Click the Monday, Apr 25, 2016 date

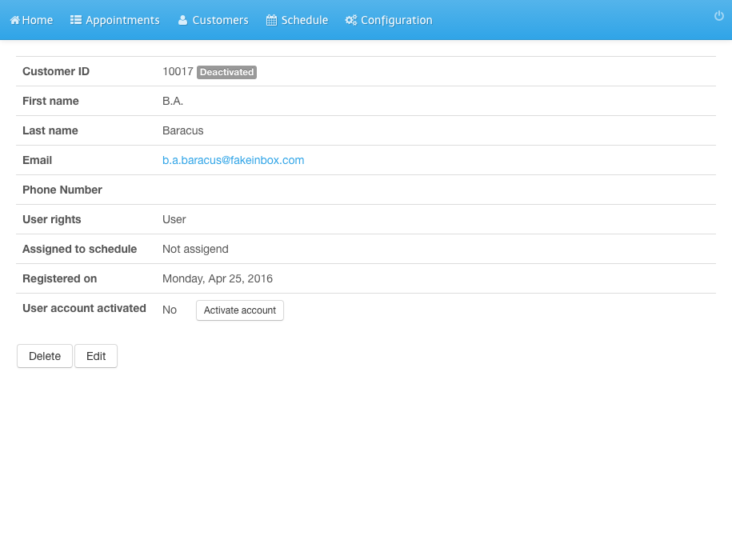pos(218,278)
